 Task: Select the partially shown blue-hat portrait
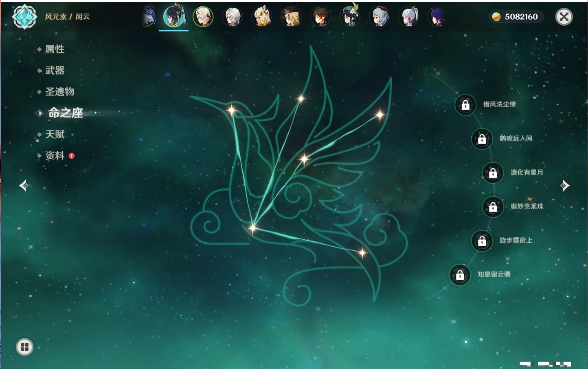[149, 17]
